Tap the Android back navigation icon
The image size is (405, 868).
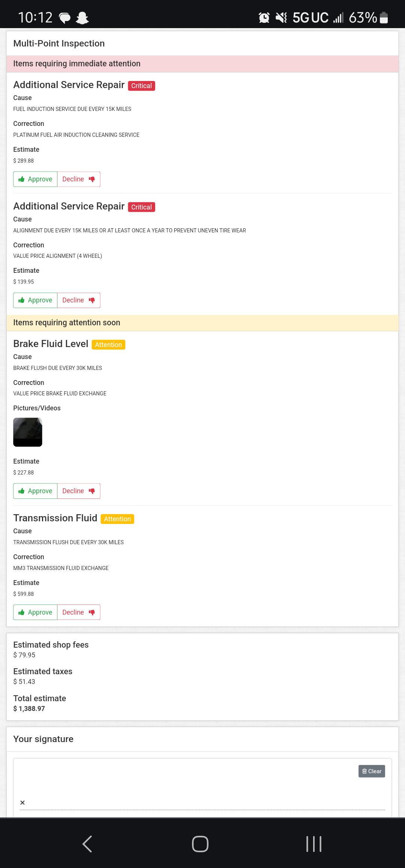coord(87,844)
